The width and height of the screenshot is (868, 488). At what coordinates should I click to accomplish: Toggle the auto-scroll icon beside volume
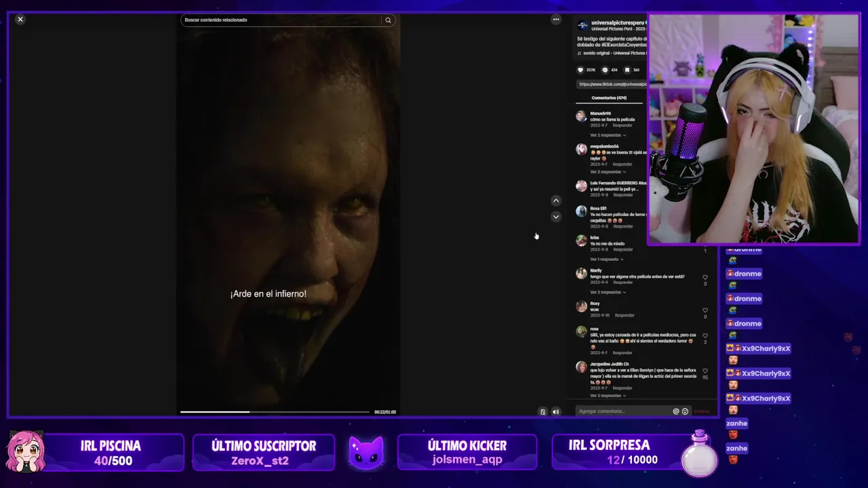click(x=542, y=411)
